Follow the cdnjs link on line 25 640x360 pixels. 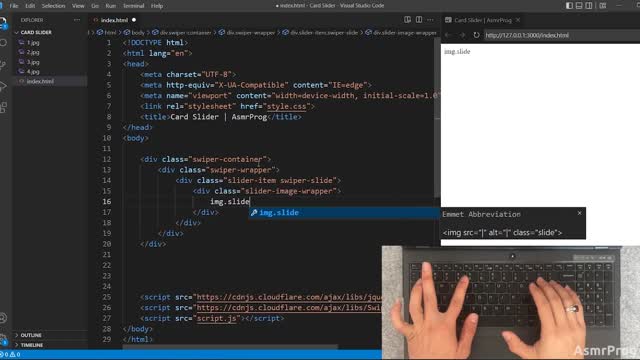(x=289, y=297)
